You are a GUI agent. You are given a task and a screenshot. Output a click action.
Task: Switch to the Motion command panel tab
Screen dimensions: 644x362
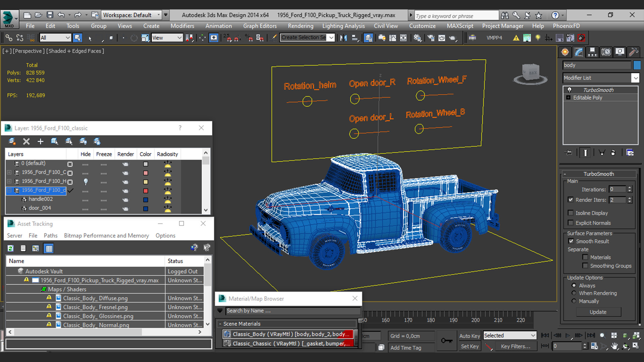606,52
